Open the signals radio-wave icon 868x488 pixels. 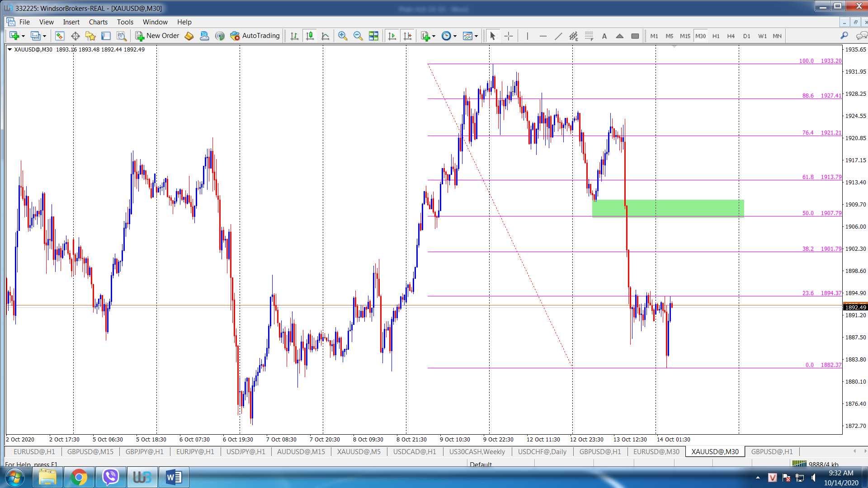[x=220, y=36]
